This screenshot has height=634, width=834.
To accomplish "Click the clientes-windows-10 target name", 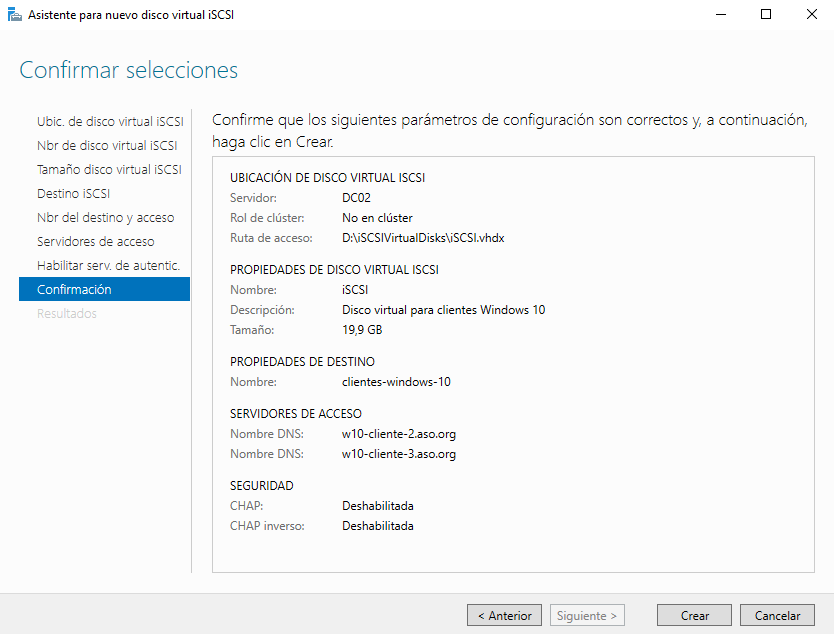I will pyautogui.click(x=397, y=381).
